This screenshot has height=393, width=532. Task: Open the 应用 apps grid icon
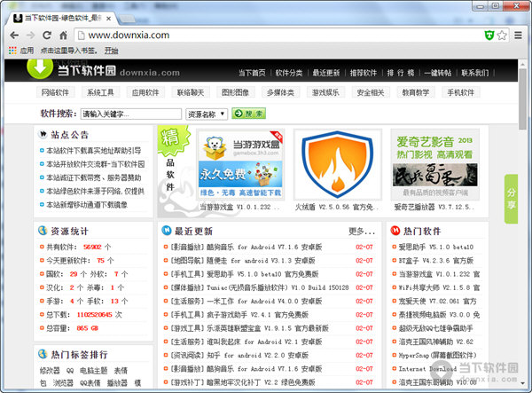12,51
